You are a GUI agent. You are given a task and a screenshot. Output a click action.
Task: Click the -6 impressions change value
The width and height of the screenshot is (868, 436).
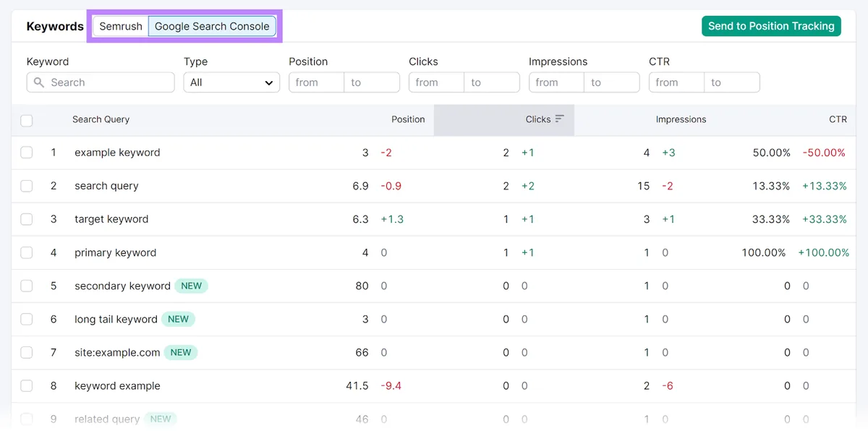pyautogui.click(x=668, y=385)
